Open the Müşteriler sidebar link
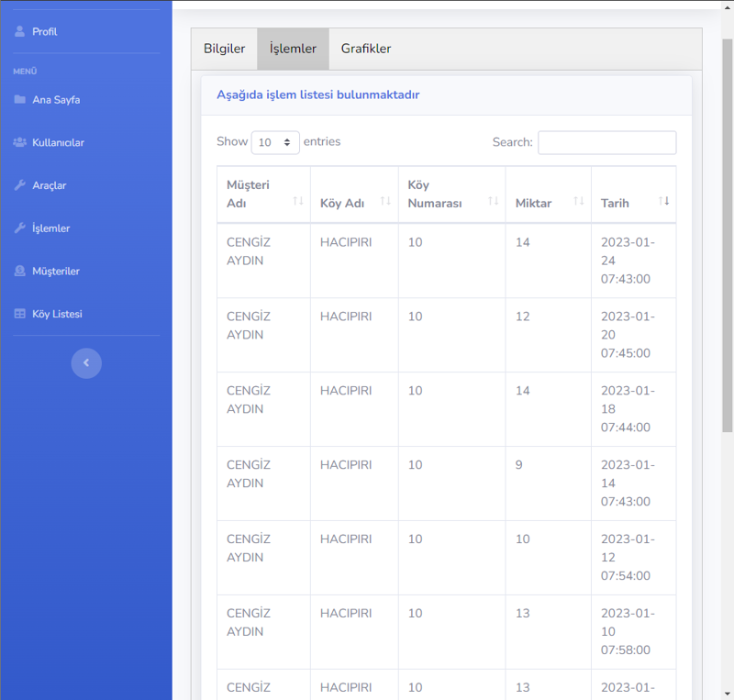734x700 pixels. tap(56, 272)
